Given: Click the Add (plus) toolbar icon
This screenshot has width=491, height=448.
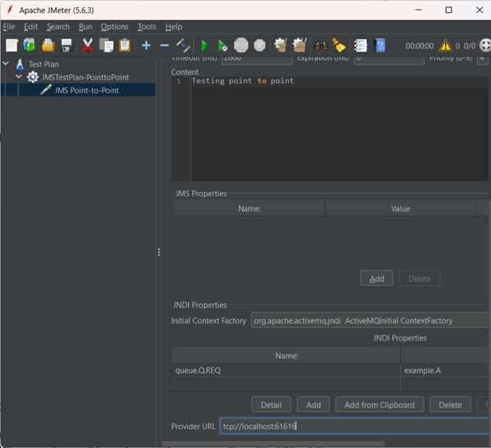Looking at the screenshot, I should click(146, 46).
